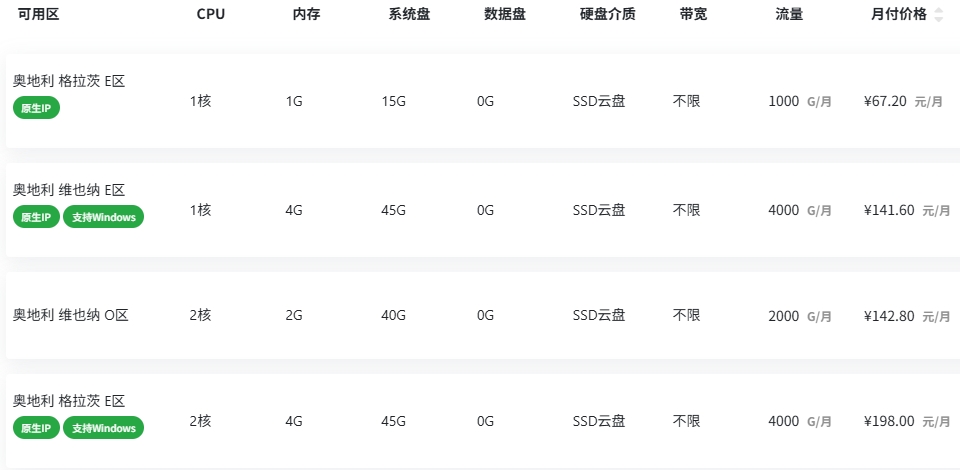The height and width of the screenshot is (470, 960).
Task: Click the 数据盘 column header
Action: click(x=505, y=15)
